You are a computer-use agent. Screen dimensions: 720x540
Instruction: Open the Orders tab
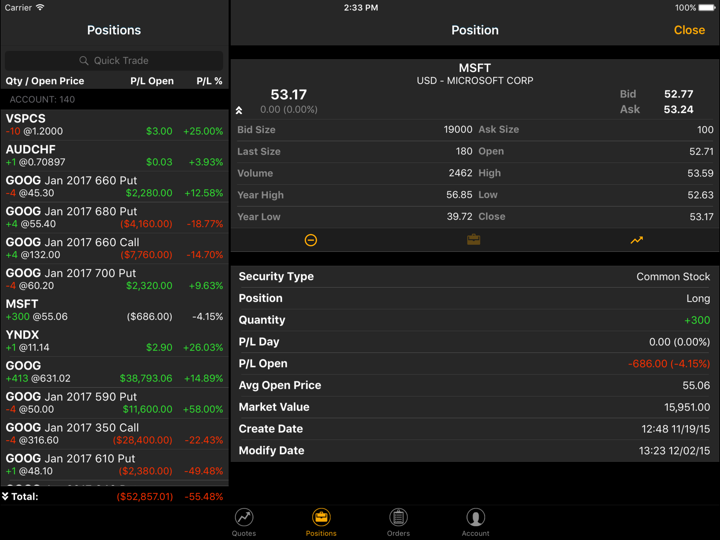(398, 522)
